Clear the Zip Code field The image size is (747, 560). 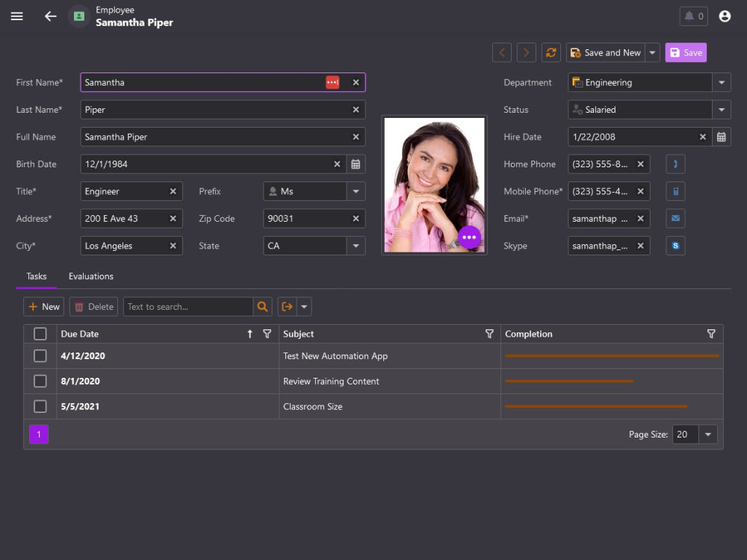click(356, 219)
